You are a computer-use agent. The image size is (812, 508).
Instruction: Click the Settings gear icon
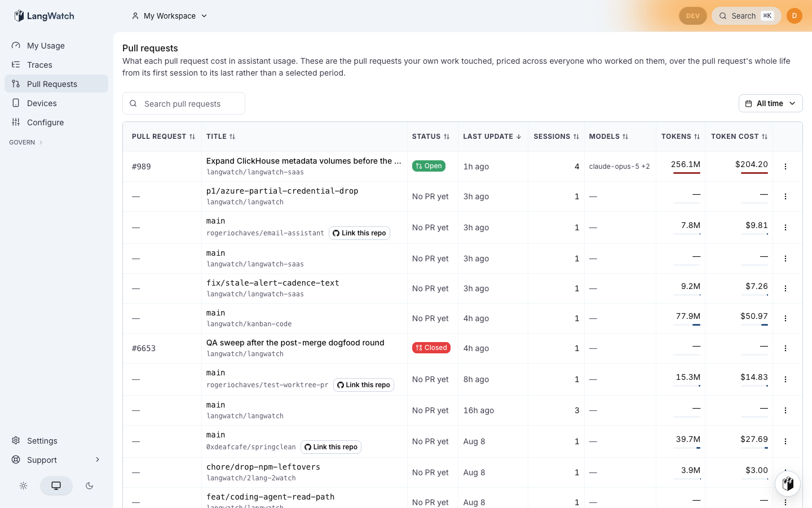[x=16, y=441]
